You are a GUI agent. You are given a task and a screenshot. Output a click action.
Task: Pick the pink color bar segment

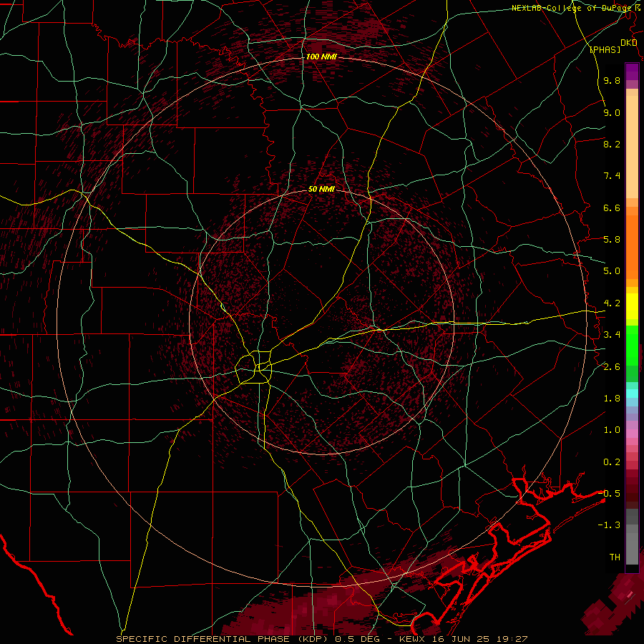pos(632,434)
